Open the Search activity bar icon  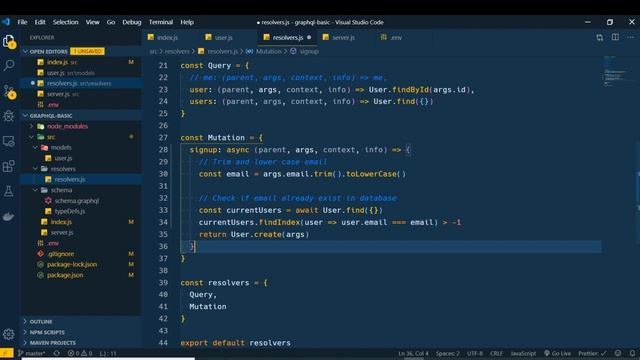point(9,65)
